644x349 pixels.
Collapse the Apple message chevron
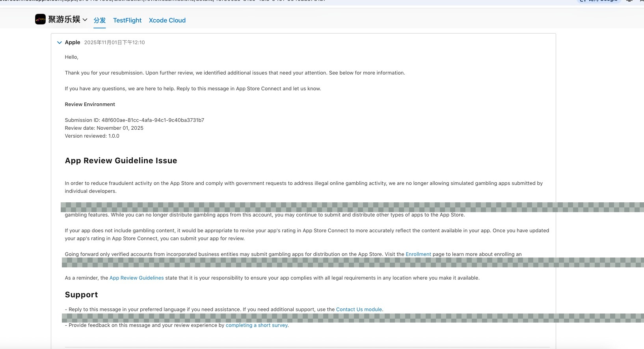tap(60, 43)
